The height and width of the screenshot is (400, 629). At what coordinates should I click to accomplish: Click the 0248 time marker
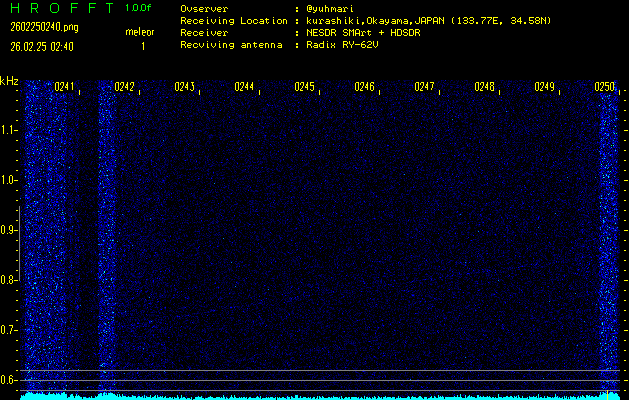click(x=485, y=87)
